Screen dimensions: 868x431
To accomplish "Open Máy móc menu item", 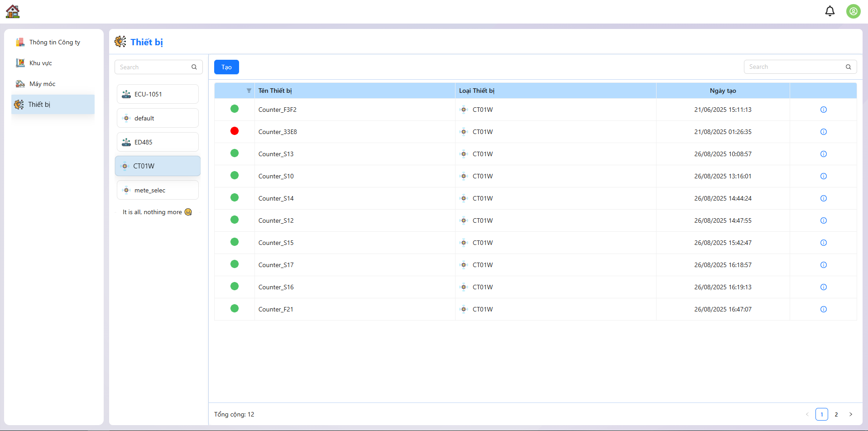I will 42,84.
